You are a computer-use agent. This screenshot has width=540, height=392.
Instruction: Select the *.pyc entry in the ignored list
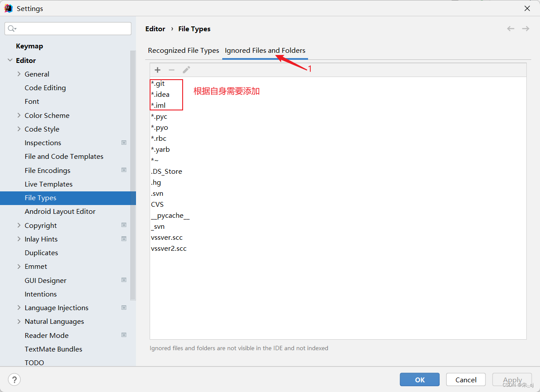159,116
